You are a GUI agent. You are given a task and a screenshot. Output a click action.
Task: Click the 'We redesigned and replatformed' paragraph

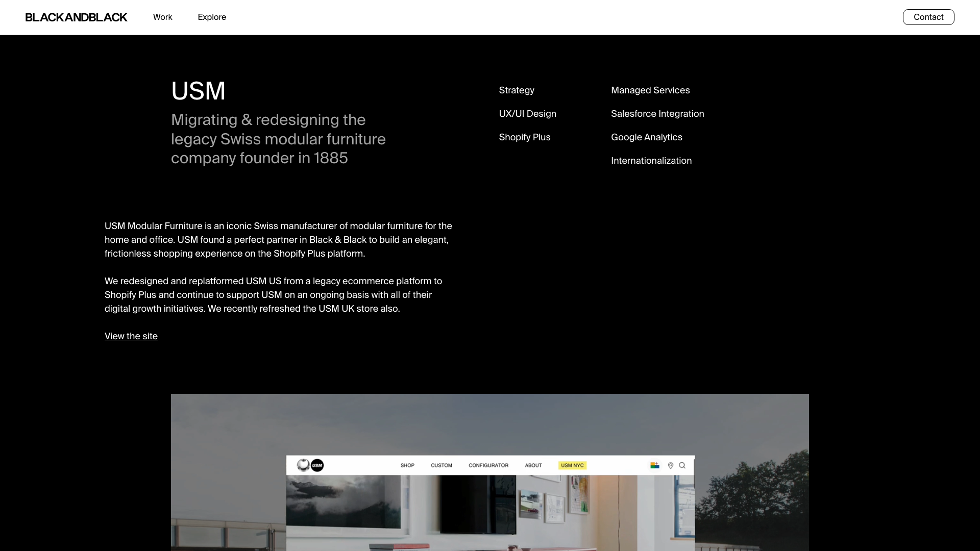tap(273, 295)
